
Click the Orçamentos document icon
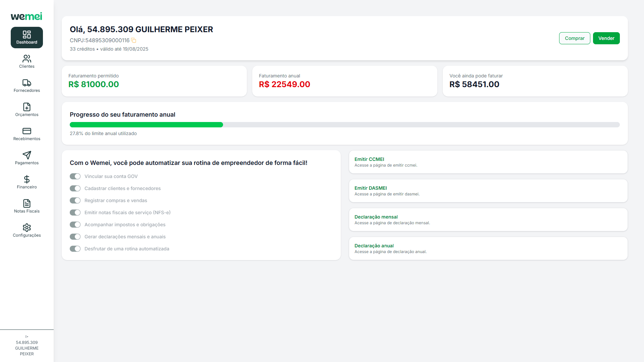point(27,107)
